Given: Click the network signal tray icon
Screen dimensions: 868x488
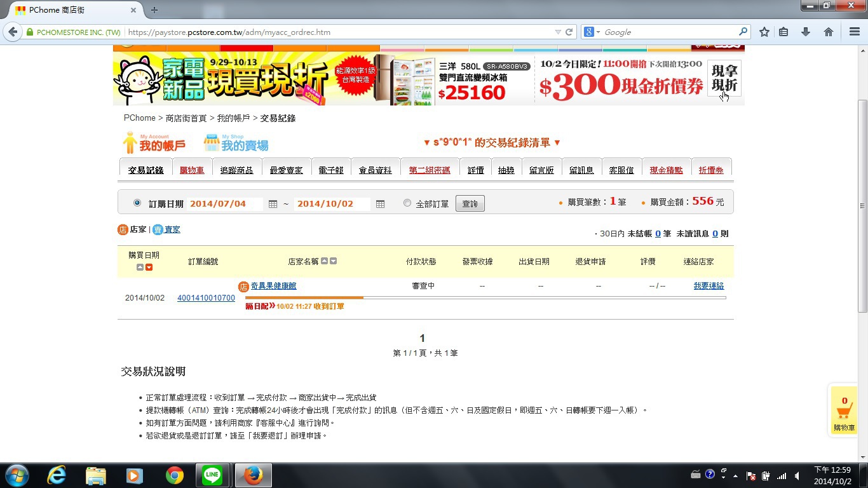Looking at the screenshot, I should point(782,475).
